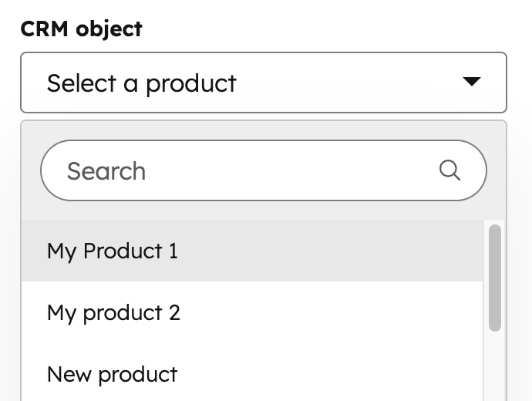Select the My product 2 option

(113, 312)
